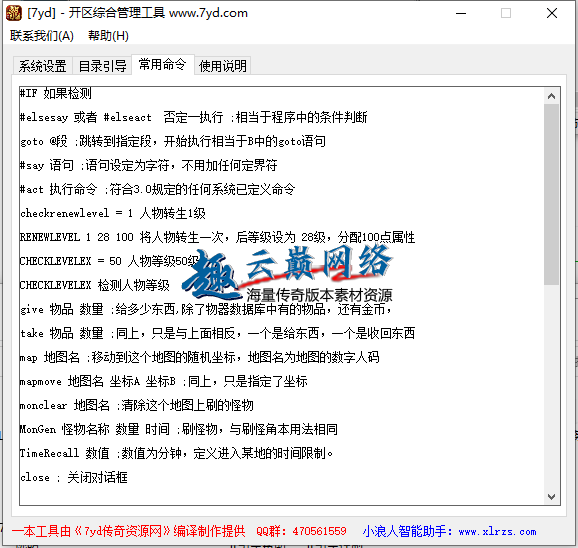This screenshot has height=548, width=578.
Task: Switch to the 系统设置 tab
Action: [x=43, y=66]
